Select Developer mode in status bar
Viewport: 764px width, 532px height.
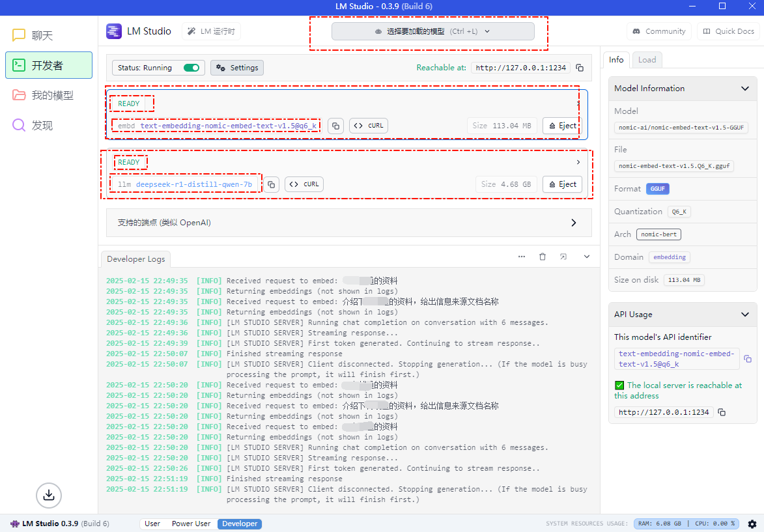pos(240,524)
